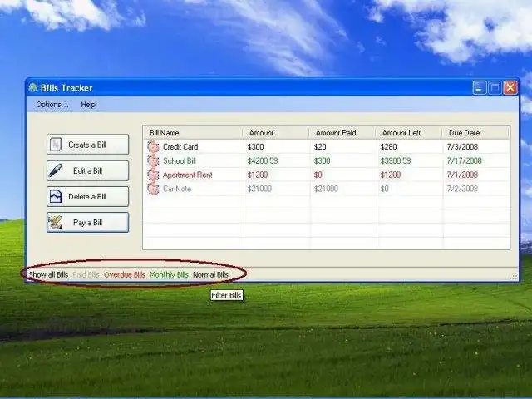Image resolution: width=532 pixels, height=399 pixels.
Task: Click the piggy bank icon beside Apartment Rent
Action: pos(153,175)
